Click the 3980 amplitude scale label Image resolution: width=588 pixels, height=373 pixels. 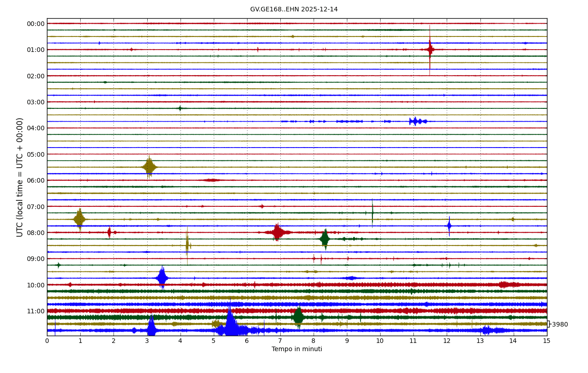559,325
